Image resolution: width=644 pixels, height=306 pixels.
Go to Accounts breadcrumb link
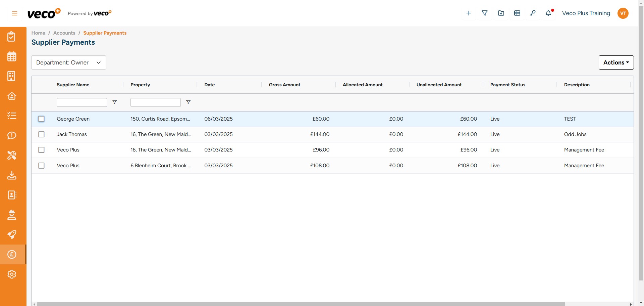coord(64,33)
